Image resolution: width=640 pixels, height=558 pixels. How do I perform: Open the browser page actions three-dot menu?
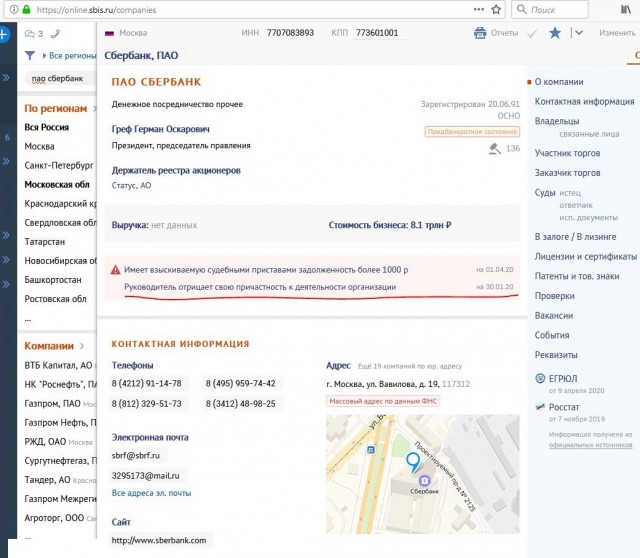coord(479,9)
